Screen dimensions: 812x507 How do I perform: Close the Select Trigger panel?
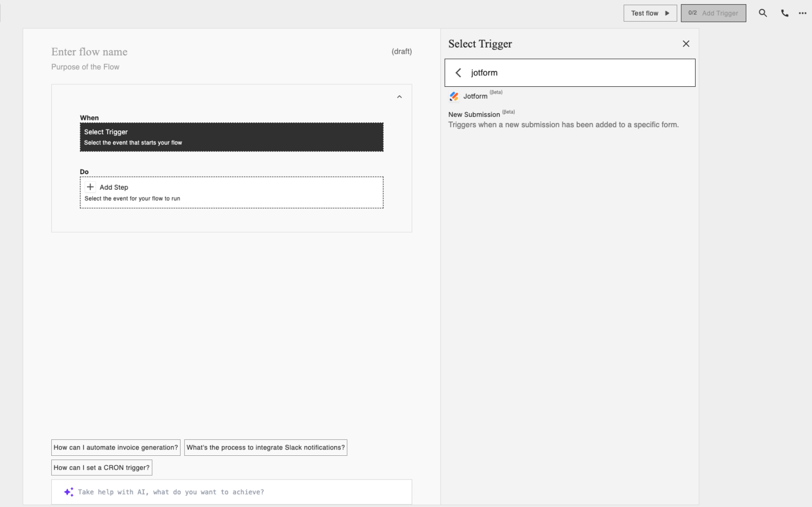pyautogui.click(x=686, y=44)
